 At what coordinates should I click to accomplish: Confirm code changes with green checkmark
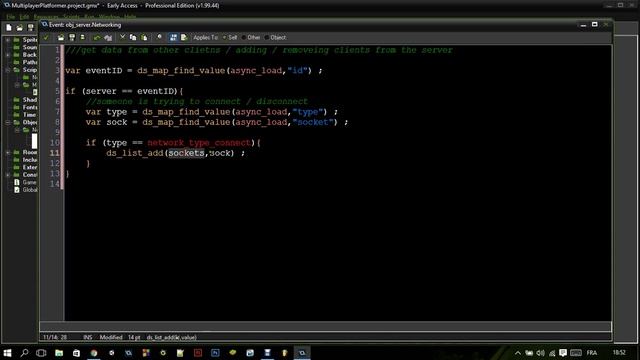click(x=46, y=38)
